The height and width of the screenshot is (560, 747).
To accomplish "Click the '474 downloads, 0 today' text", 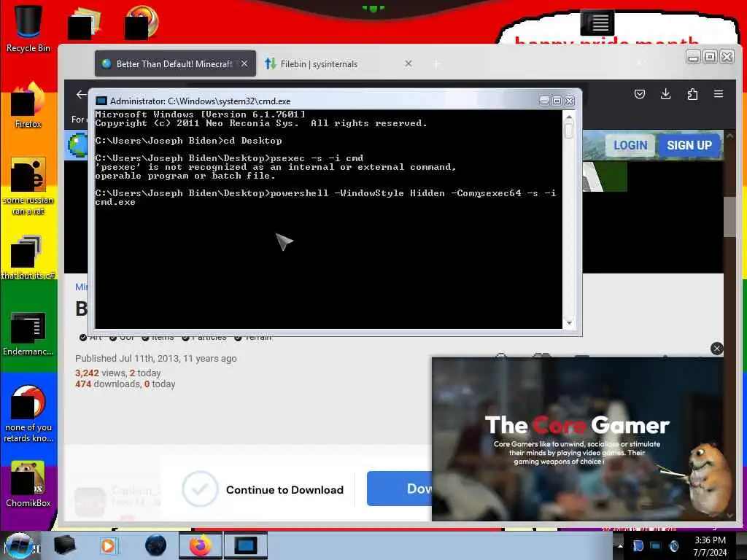I will [125, 384].
